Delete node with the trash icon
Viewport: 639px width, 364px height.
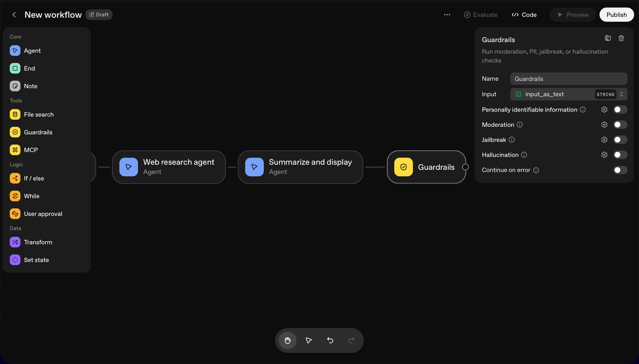(x=621, y=38)
